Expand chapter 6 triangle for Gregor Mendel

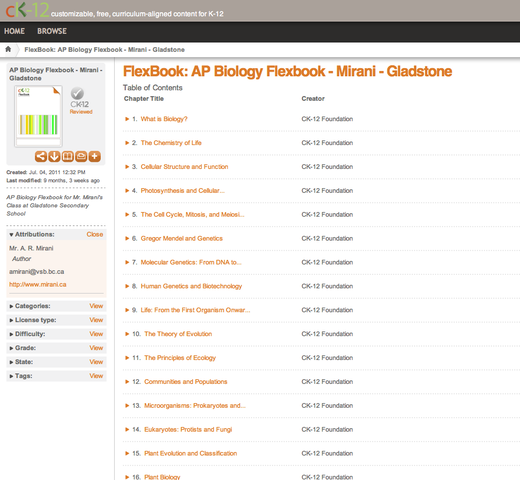(127, 238)
